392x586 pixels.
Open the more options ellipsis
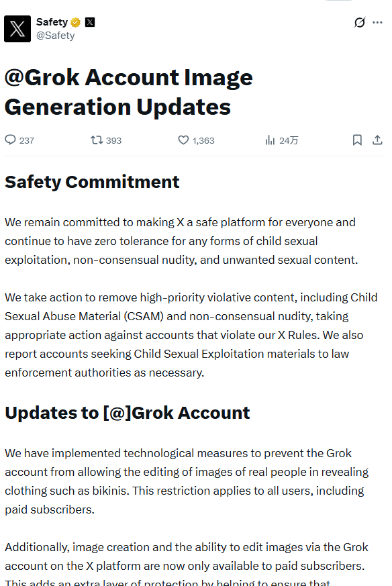(377, 22)
